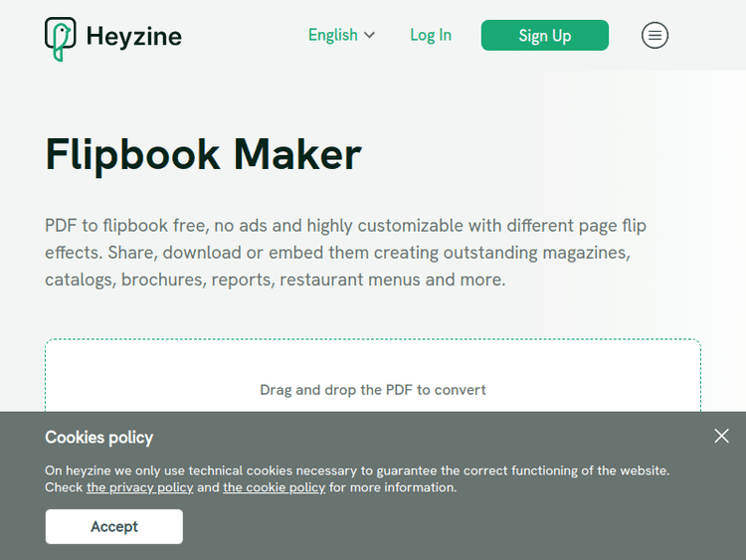Image resolution: width=746 pixels, height=560 pixels.
Task: Click the Heyzine brand name text
Action: [x=133, y=37]
